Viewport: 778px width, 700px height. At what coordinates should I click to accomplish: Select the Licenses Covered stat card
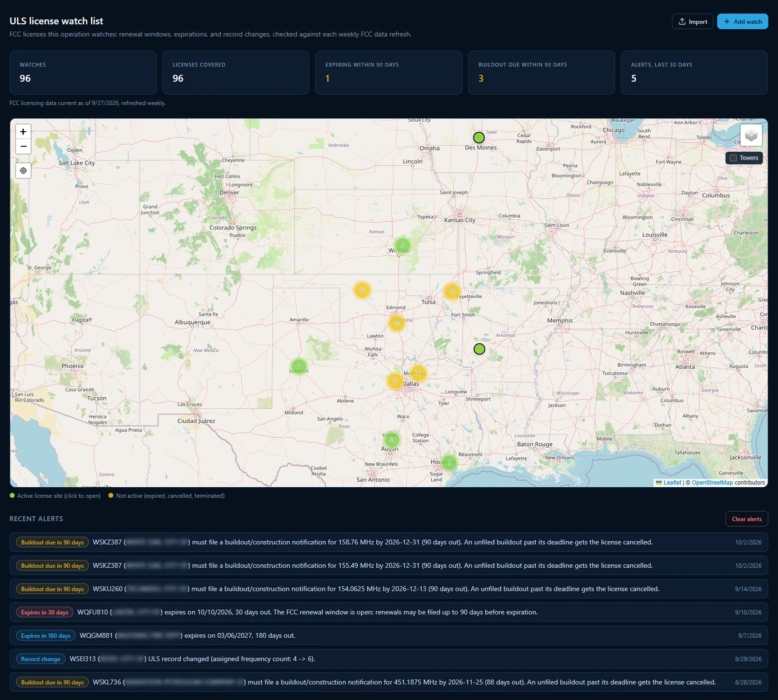(x=236, y=73)
